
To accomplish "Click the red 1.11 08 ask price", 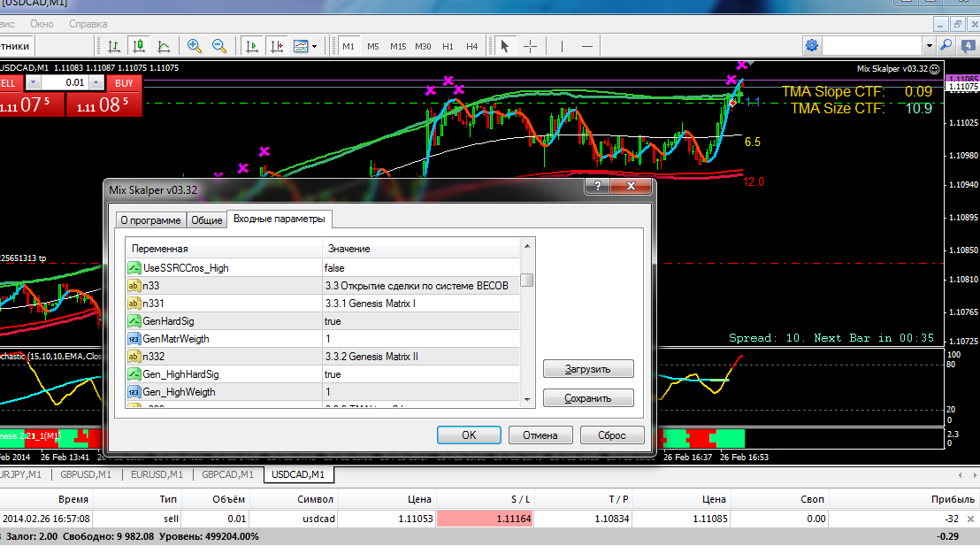I will 103,104.
